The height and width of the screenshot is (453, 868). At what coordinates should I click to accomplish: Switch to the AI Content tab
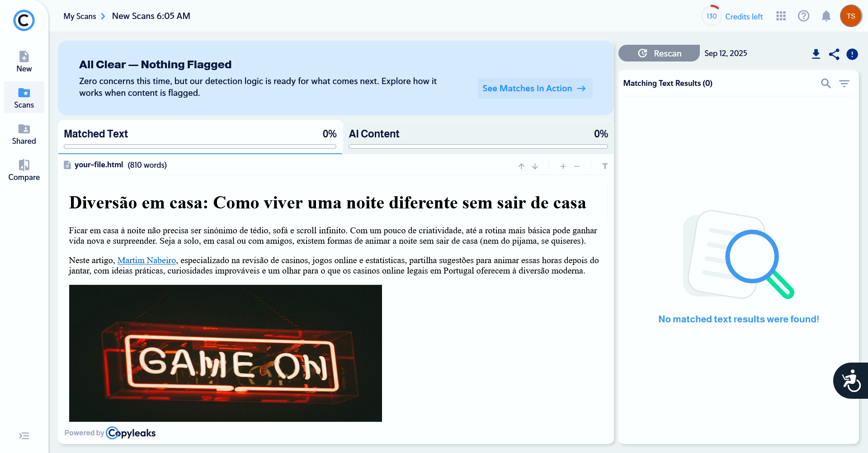pos(478,134)
